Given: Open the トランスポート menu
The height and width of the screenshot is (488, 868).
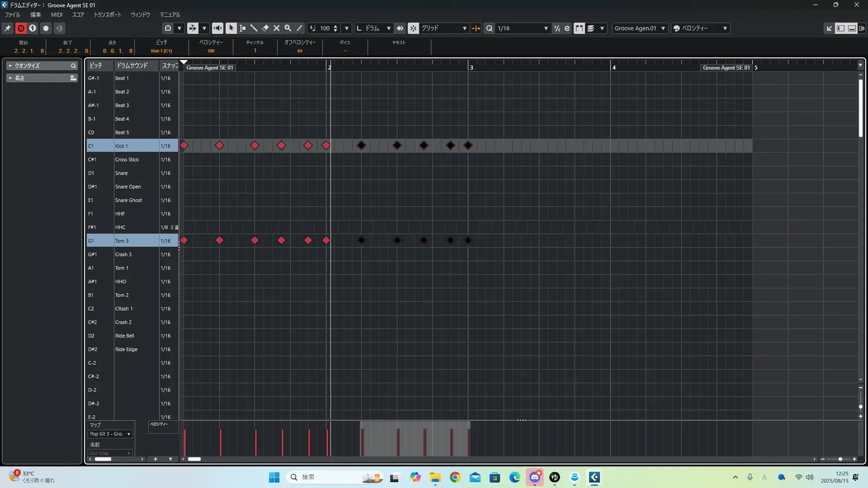Looking at the screenshot, I should coord(107,14).
